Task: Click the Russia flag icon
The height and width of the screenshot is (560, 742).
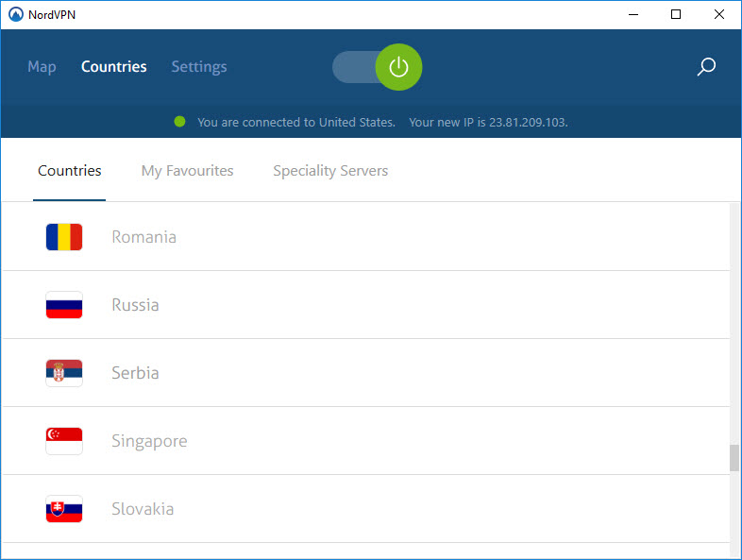Action: tap(64, 305)
